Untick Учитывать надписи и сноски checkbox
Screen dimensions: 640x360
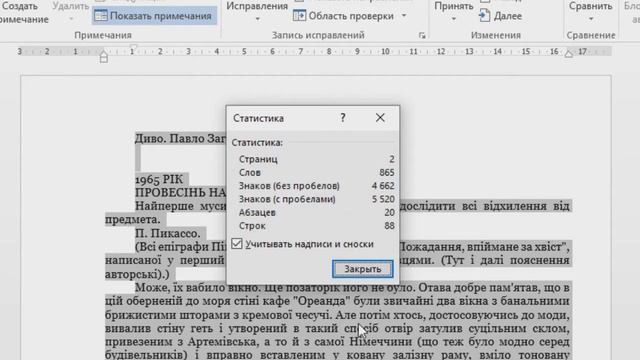pos(237,244)
